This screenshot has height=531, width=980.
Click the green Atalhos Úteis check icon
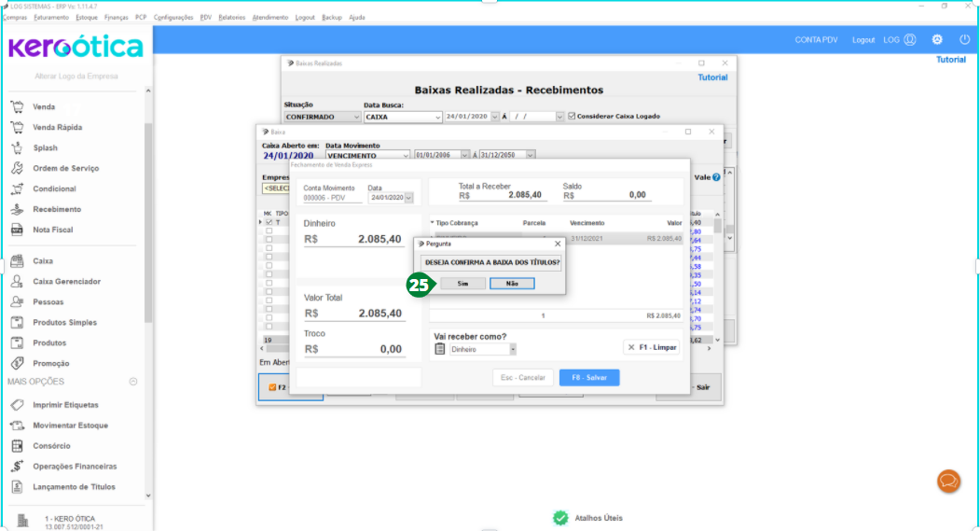pyautogui.click(x=560, y=518)
